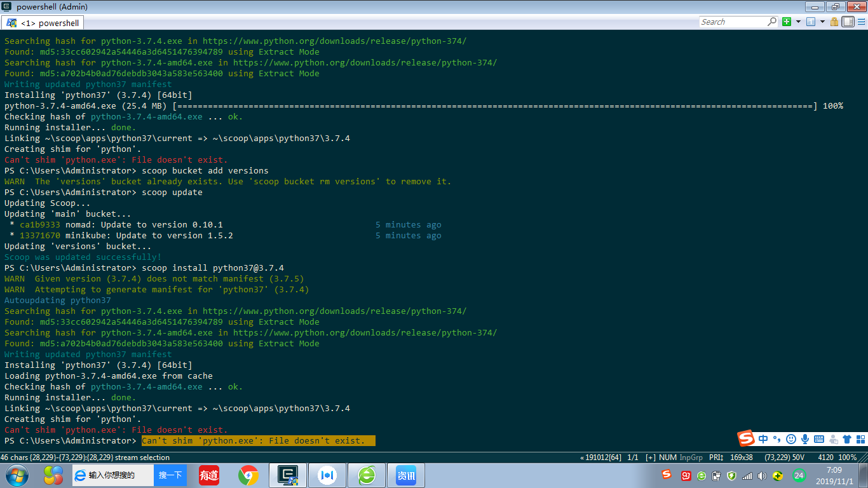Screen dimensions: 868x488
Task: Expand the dropdown beside the new console button
Action: tap(798, 21)
